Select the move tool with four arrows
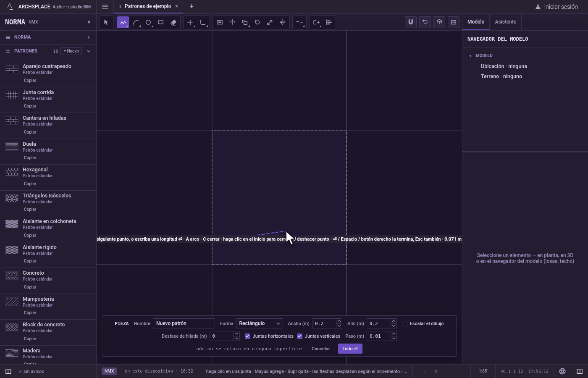Viewport: 588px width, 378px height. click(232, 22)
